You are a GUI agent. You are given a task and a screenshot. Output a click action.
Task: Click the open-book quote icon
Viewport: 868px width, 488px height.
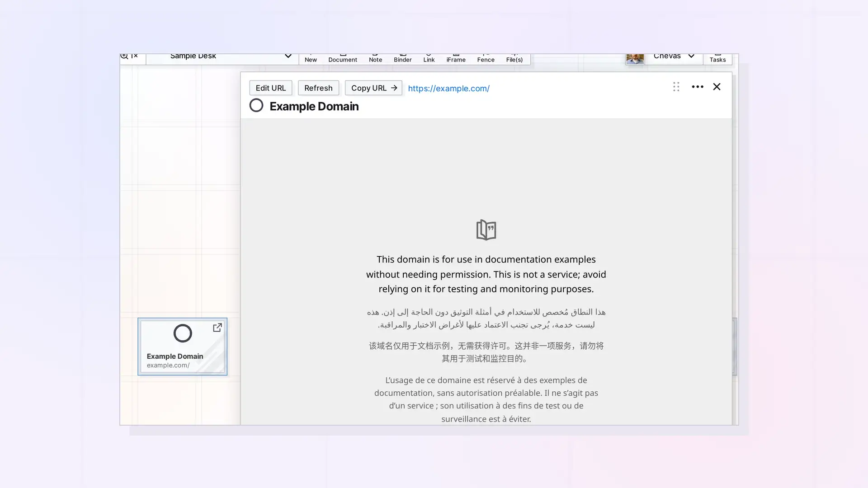tap(486, 230)
